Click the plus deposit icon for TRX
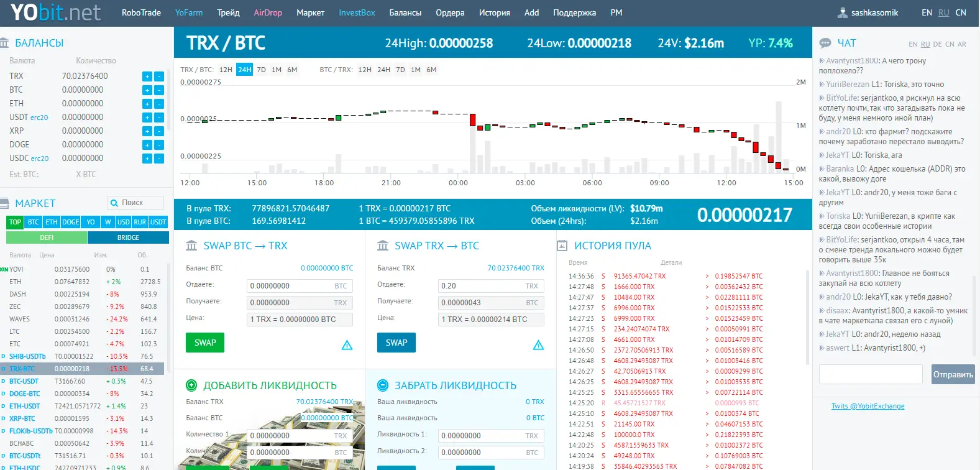This screenshot has width=980, height=470. point(147,76)
